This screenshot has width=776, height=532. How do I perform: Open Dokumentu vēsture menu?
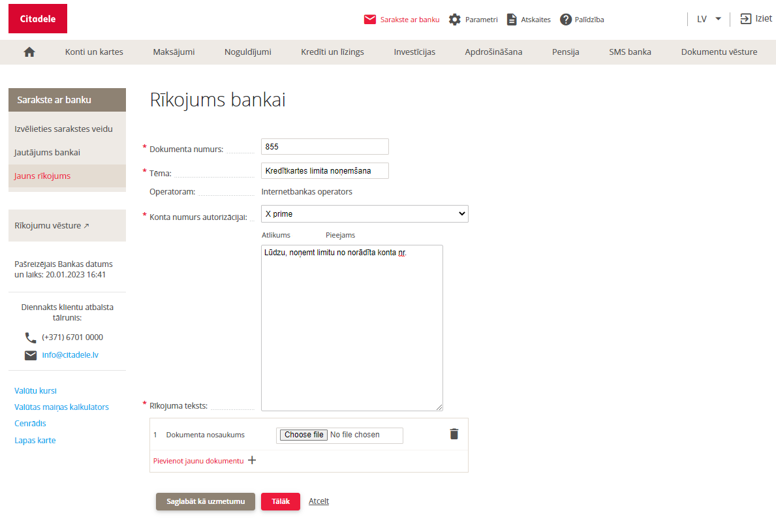[x=719, y=52]
